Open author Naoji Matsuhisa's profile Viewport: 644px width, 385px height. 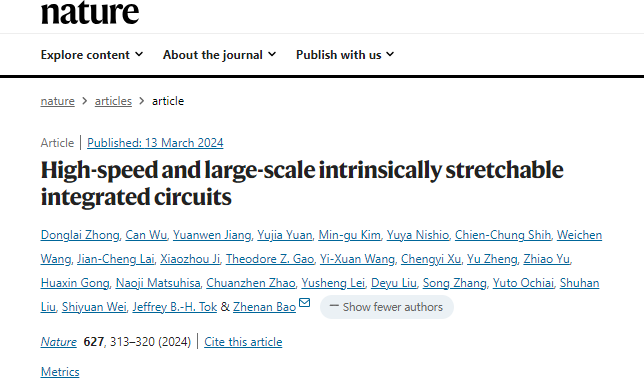[158, 283]
